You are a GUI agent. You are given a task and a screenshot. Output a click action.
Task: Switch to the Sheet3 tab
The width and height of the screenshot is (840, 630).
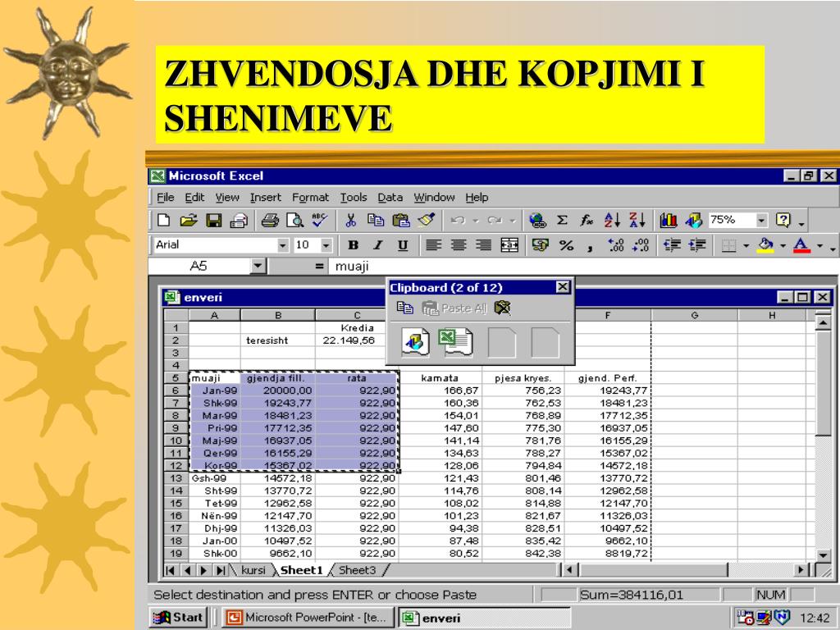pos(358,570)
